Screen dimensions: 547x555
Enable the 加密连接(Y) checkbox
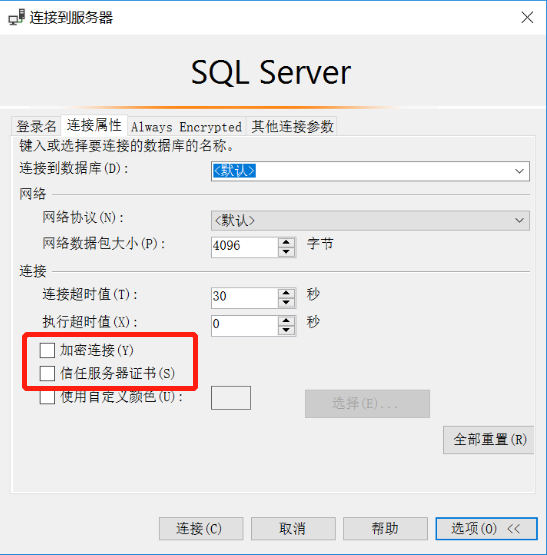47,350
